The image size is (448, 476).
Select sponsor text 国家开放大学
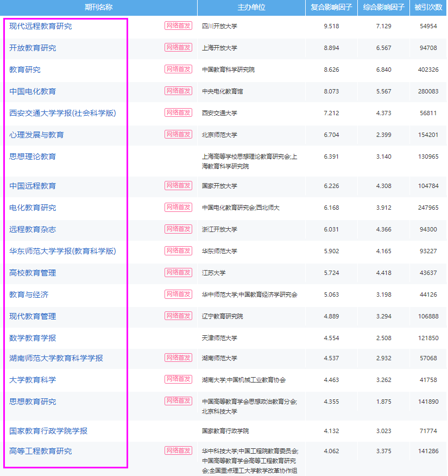click(219, 186)
